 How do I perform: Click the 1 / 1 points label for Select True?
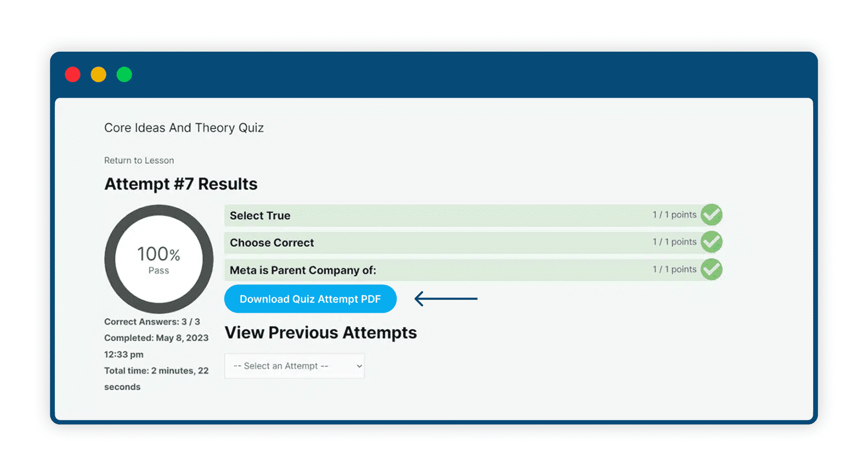pos(674,215)
